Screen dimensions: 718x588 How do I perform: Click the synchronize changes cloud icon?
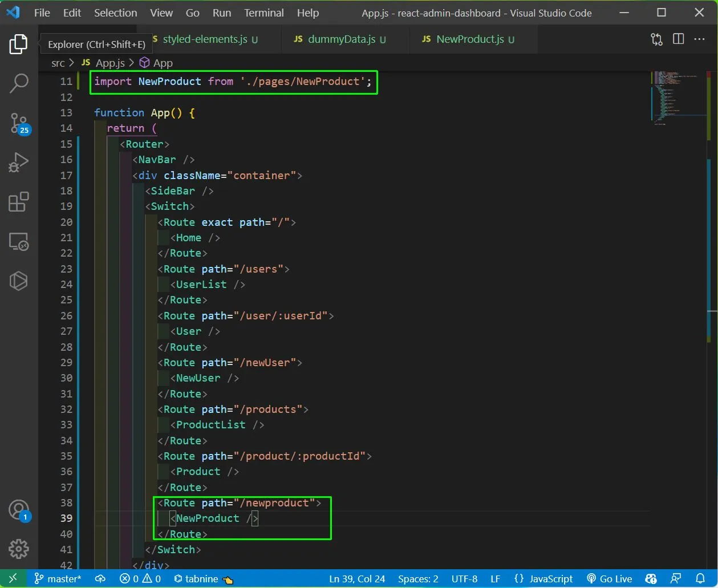100,578
